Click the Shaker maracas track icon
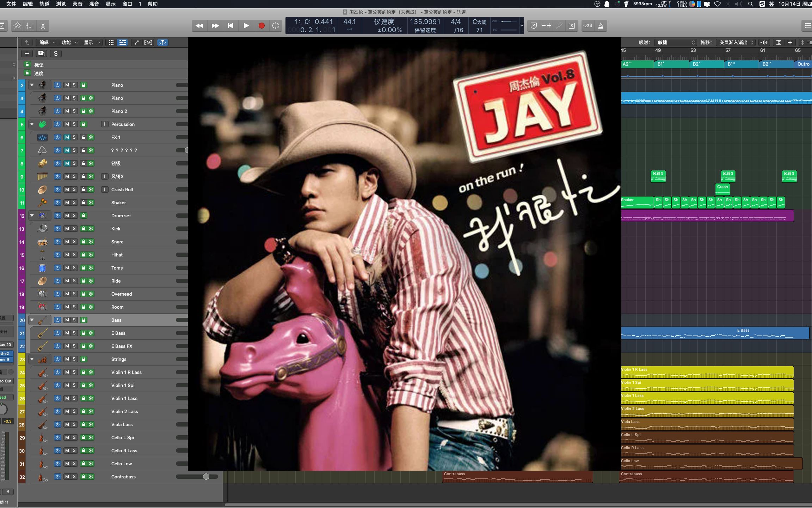Viewport: 812px width, 508px height. pos(42,202)
